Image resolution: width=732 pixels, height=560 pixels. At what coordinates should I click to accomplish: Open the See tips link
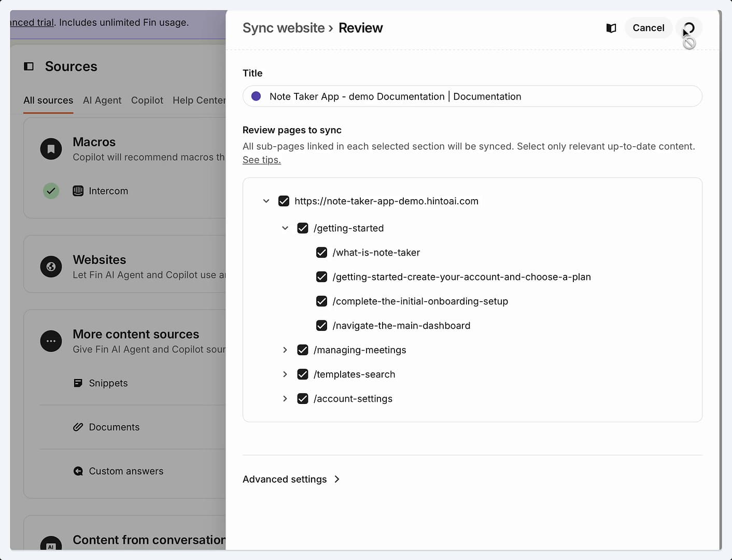click(262, 160)
